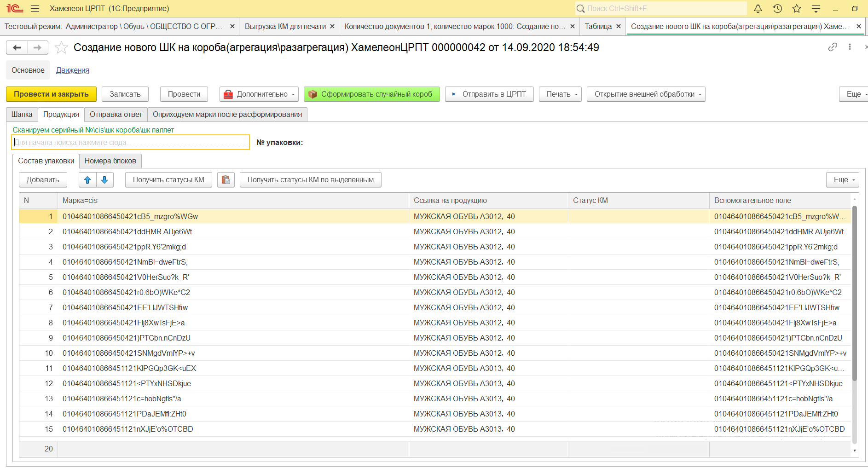Expand Открытие внешней обработки menu
Screen dimensions: 868x474
646,94
